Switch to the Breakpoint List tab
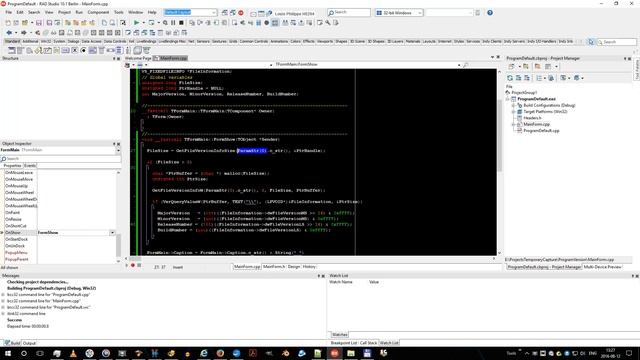The height and width of the screenshot is (360, 640). click(x=344, y=343)
